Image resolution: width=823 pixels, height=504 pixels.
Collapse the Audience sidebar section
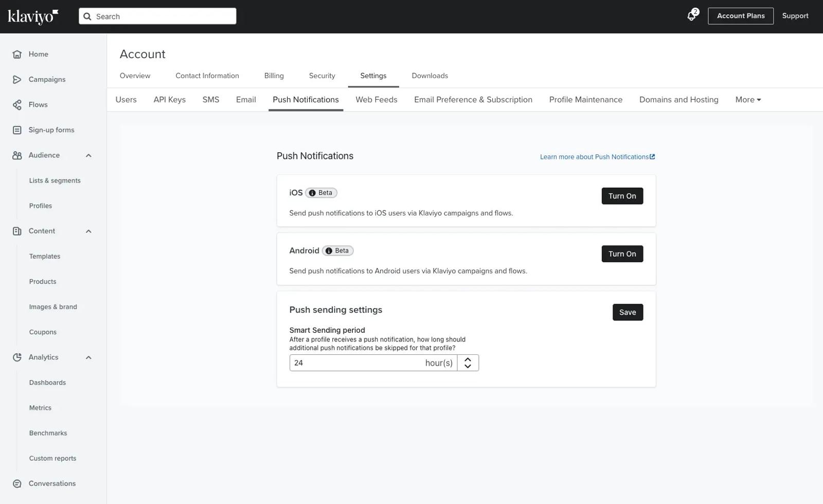click(x=88, y=155)
